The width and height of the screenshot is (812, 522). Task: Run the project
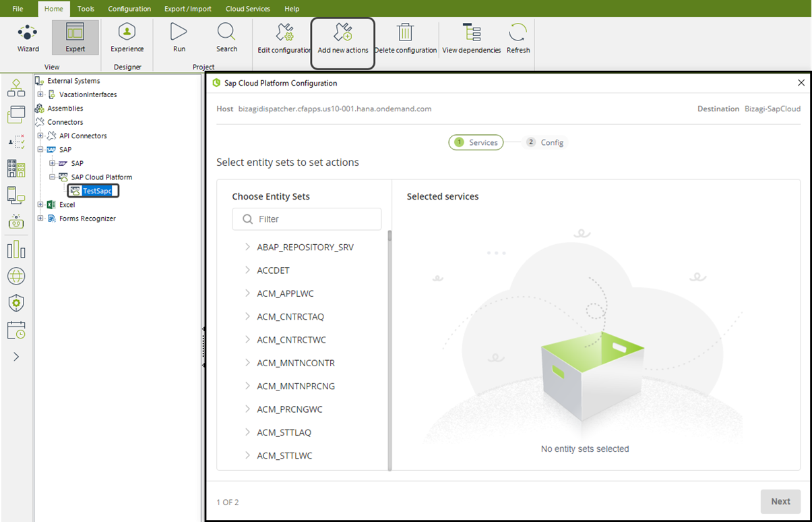point(179,38)
